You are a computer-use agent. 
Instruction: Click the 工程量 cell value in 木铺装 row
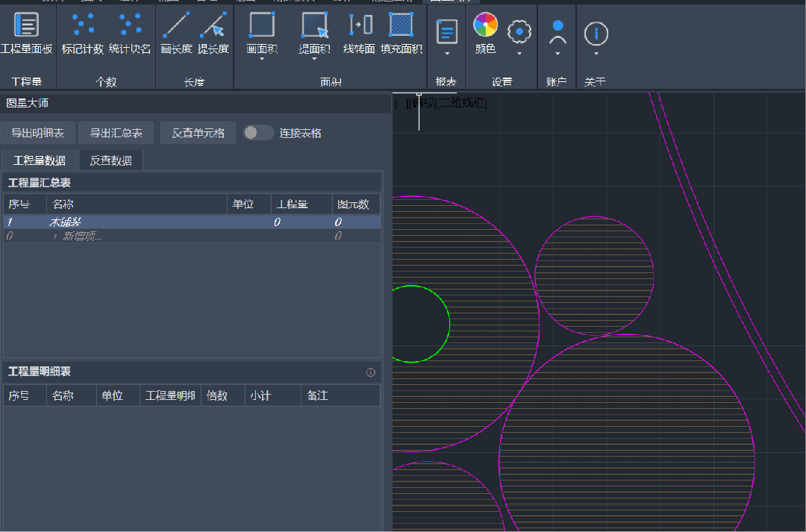[277, 222]
